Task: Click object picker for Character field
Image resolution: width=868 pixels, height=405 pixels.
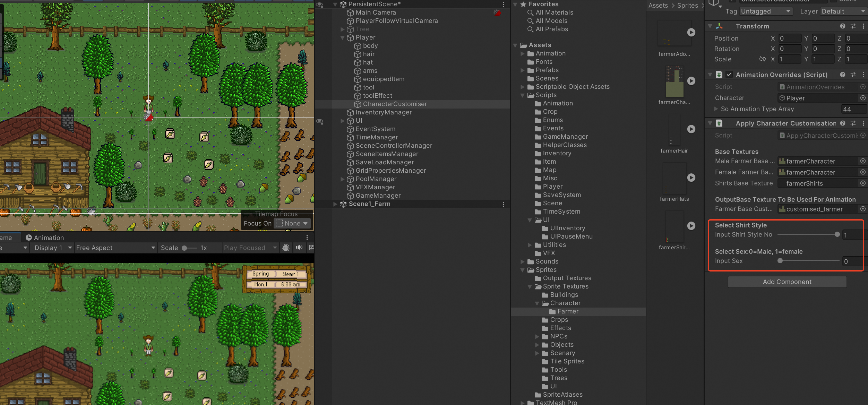Action: (x=863, y=98)
